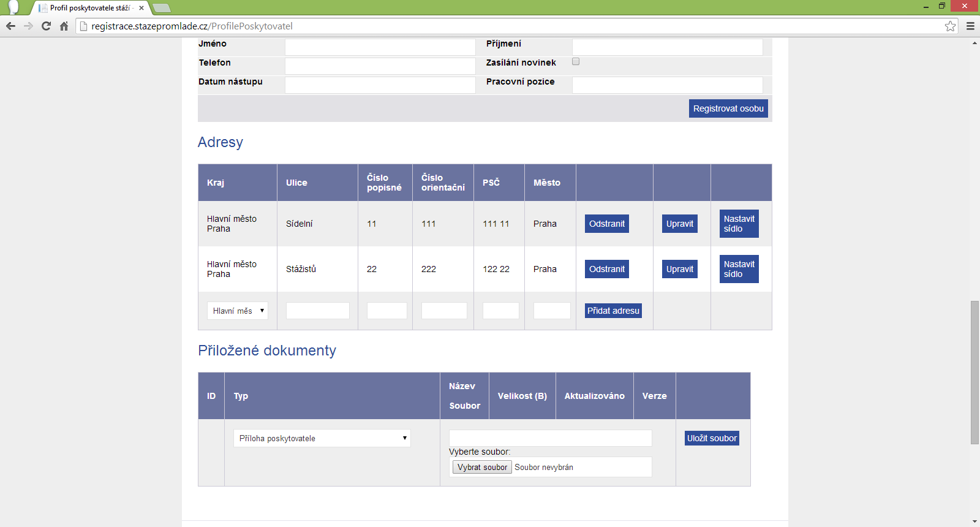Click the browser forward arrow
980x527 pixels.
coord(28,26)
